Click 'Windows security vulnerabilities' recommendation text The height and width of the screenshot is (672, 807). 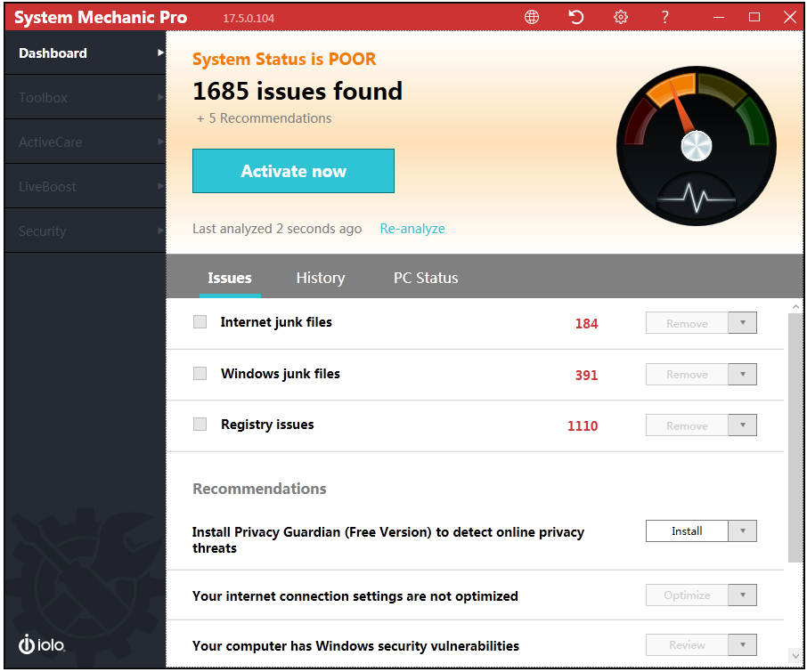pyautogui.click(x=355, y=646)
